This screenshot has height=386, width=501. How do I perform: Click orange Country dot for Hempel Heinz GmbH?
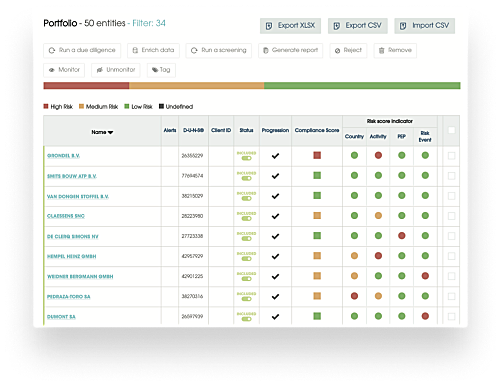[354, 256]
